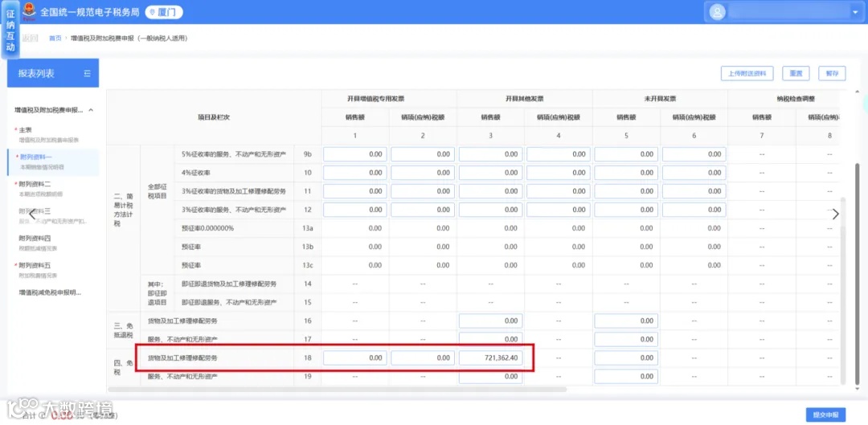This screenshot has height=425, width=868.
Task: Click the user avatar icon
Action: coord(717,12)
